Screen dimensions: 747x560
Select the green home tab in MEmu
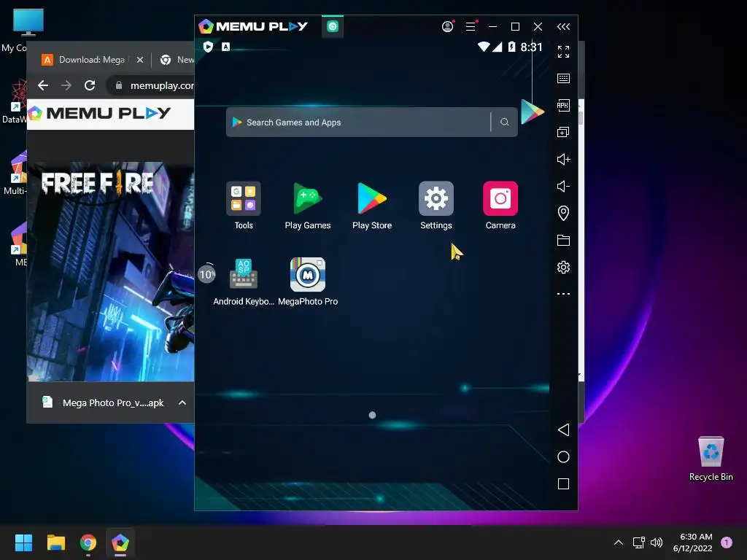[333, 27]
